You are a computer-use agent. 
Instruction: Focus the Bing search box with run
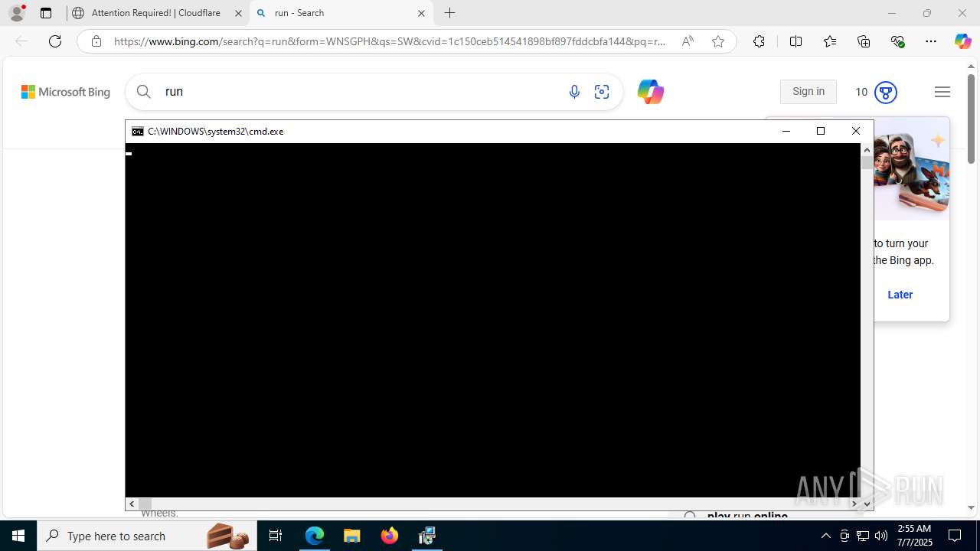point(360,92)
